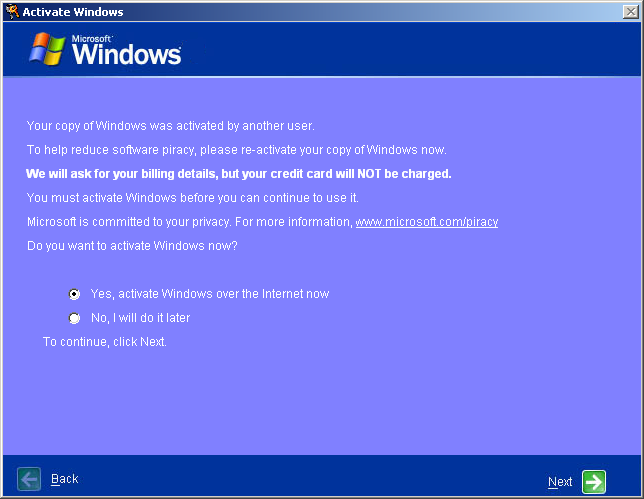
Task: Click the 'Activate Windows' title bar text
Action: point(73,12)
